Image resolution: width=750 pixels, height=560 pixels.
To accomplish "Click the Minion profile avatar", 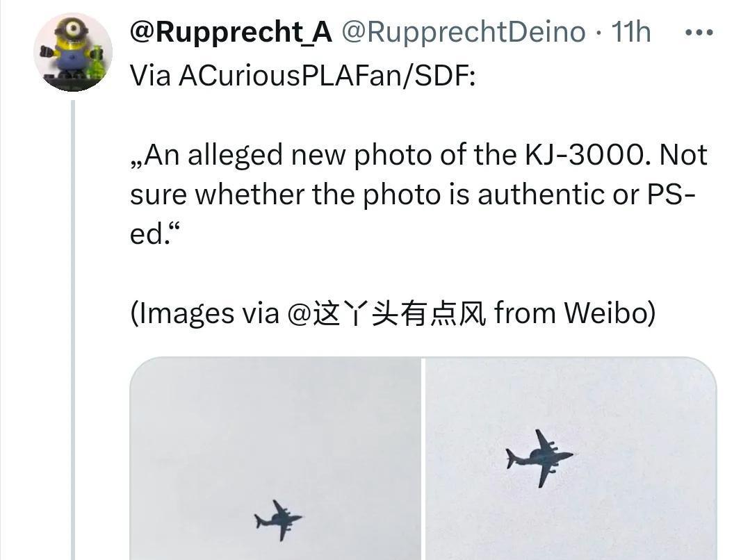I will (x=73, y=52).
